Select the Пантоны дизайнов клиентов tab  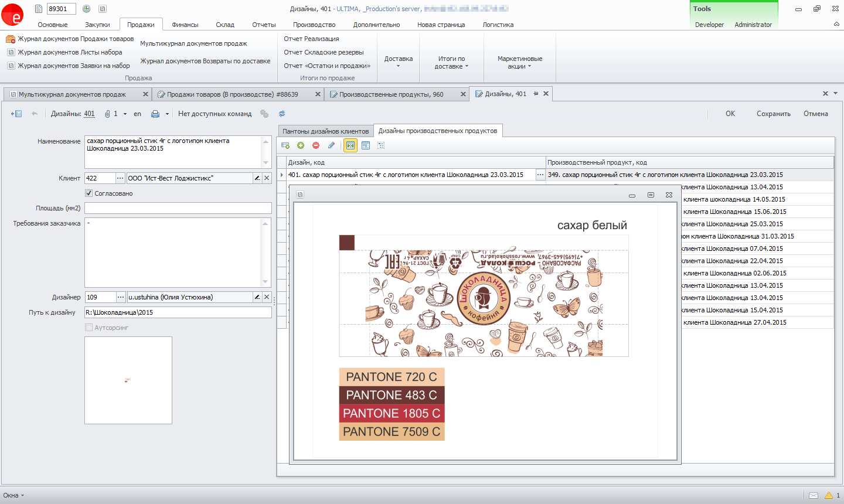pyautogui.click(x=326, y=131)
